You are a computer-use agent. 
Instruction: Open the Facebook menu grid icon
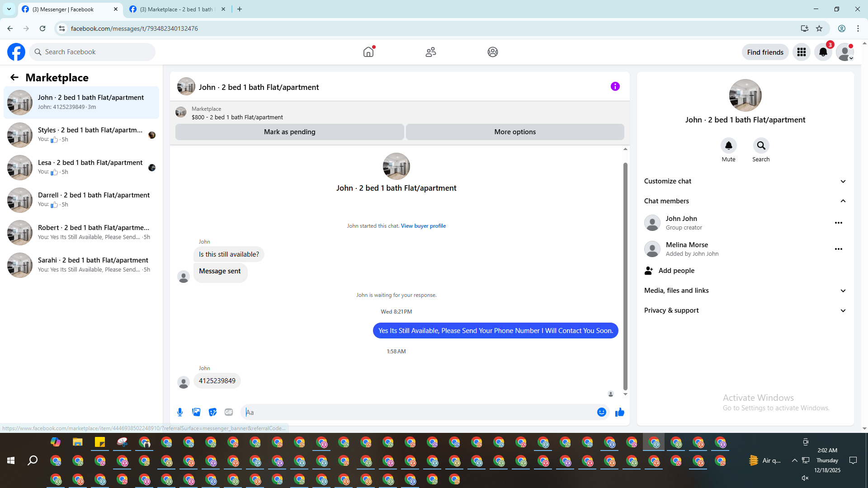(x=801, y=52)
